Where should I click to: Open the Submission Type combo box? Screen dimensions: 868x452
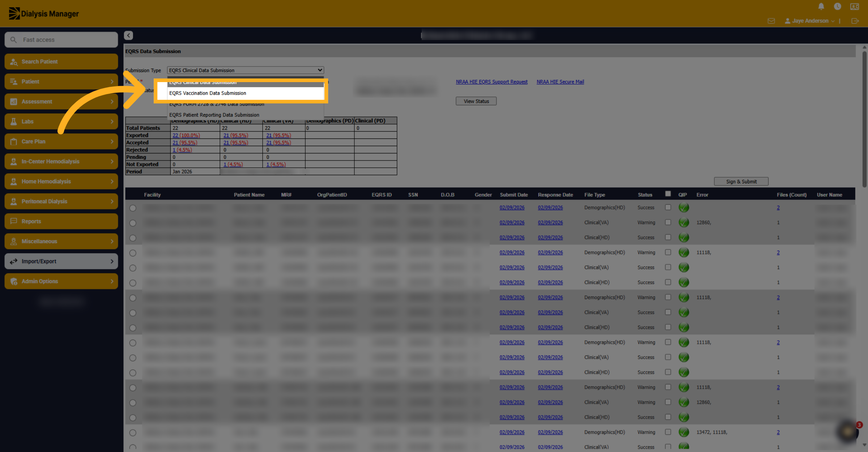click(x=245, y=71)
